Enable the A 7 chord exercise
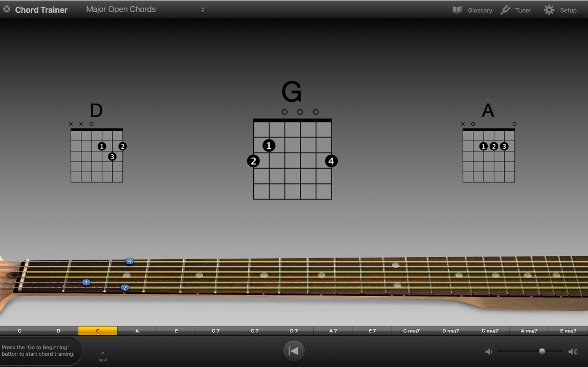Image resolution: width=588 pixels, height=367 pixels. (x=333, y=331)
